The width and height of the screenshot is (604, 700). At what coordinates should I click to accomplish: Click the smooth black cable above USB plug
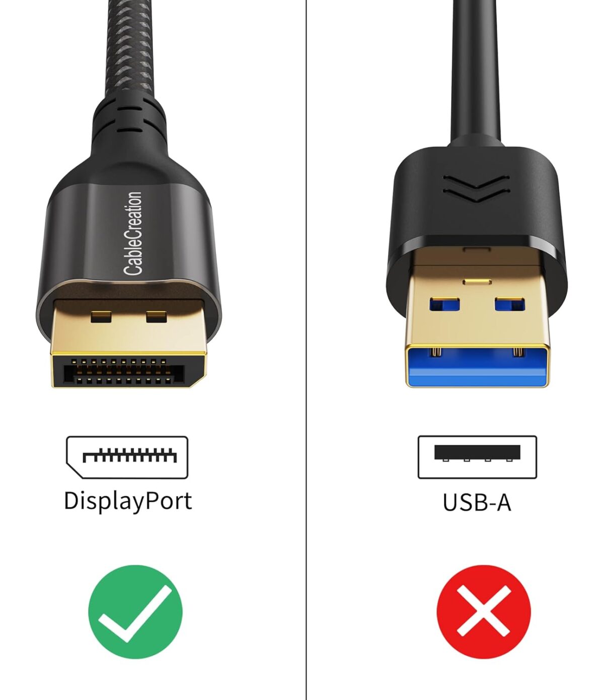pyautogui.click(x=477, y=71)
